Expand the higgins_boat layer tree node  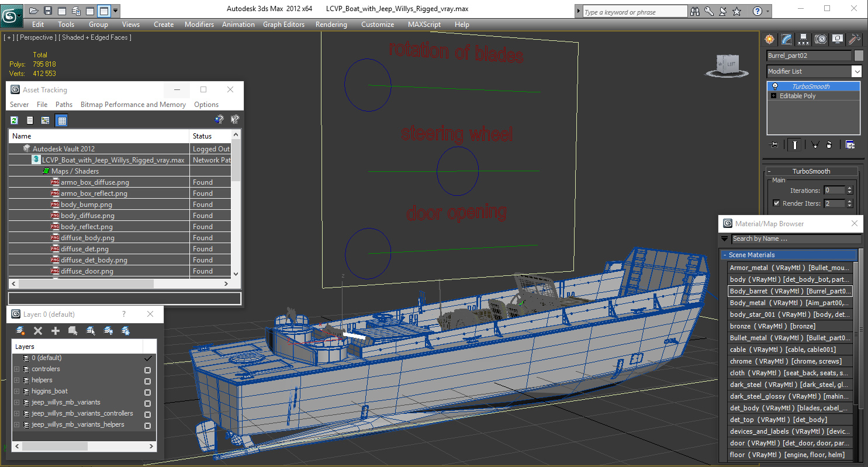16,392
